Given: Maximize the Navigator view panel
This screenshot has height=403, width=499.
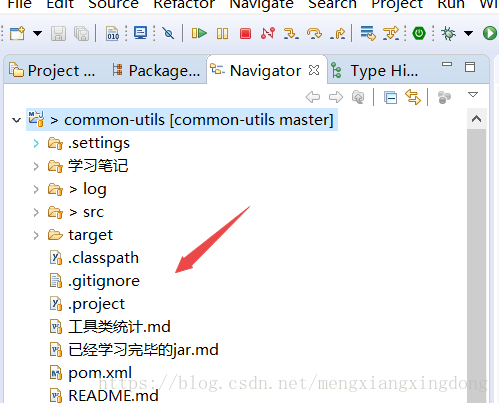Looking at the screenshot, I should click(470, 67).
